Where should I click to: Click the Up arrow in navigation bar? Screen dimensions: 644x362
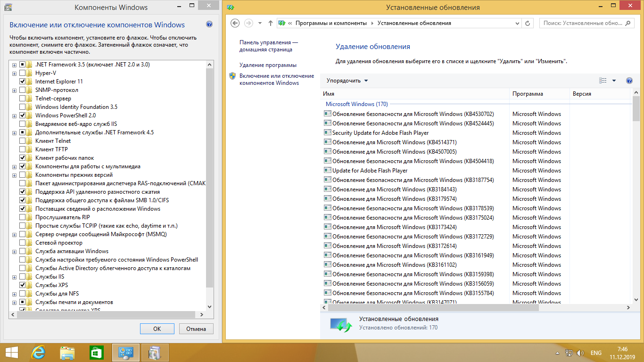270,23
